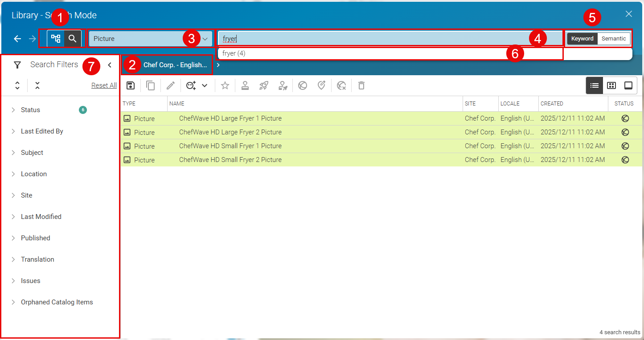Select the Keyword search tab
Viewport: 644px width, 340px height.
pos(582,38)
